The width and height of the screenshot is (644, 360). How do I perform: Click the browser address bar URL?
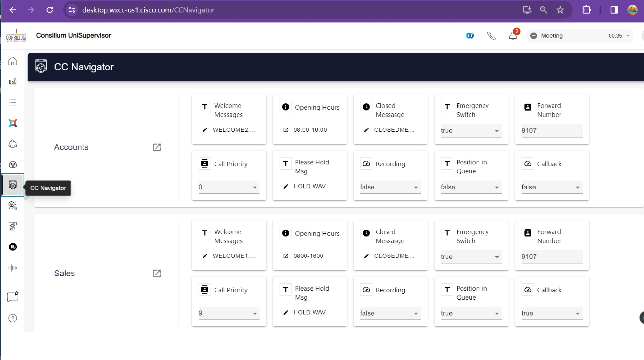[x=148, y=10]
